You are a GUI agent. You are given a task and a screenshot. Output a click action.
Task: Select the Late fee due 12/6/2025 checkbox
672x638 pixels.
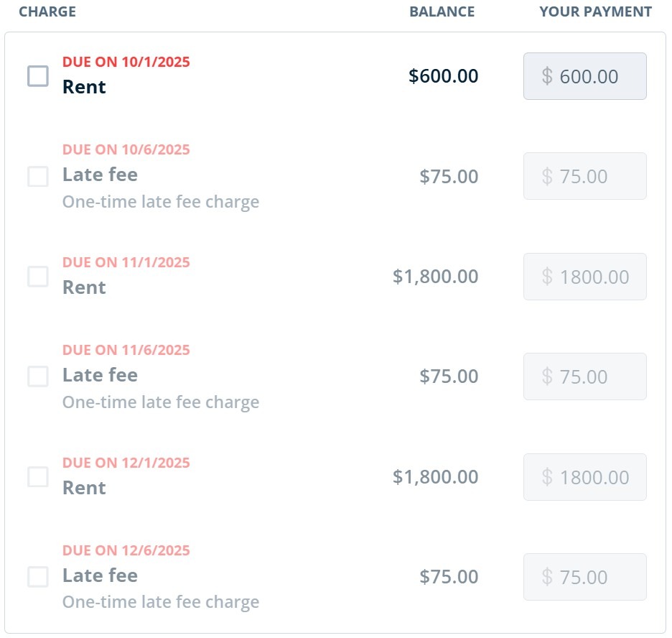[x=38, y=577]
